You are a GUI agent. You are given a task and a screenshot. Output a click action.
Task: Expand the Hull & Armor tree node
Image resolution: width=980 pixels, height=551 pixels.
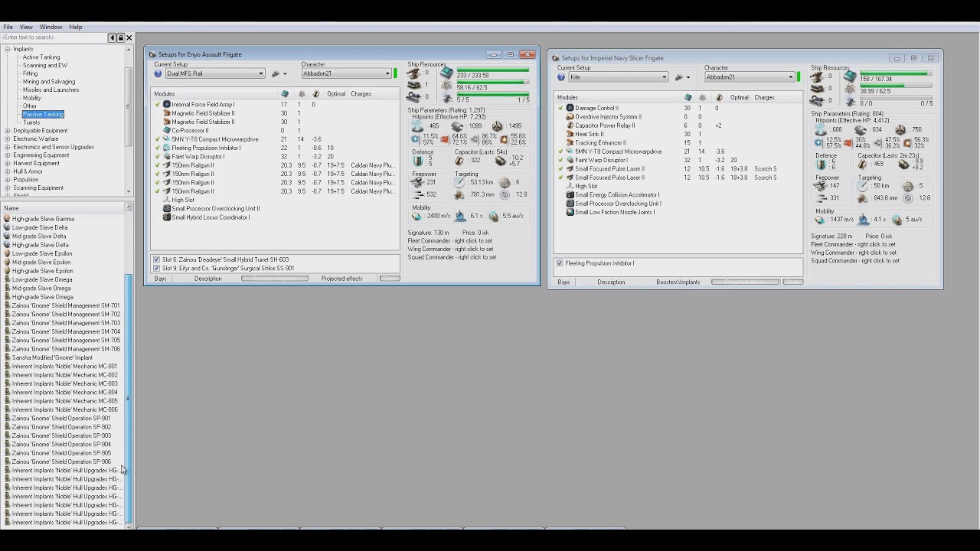click(x=8, y=171)
